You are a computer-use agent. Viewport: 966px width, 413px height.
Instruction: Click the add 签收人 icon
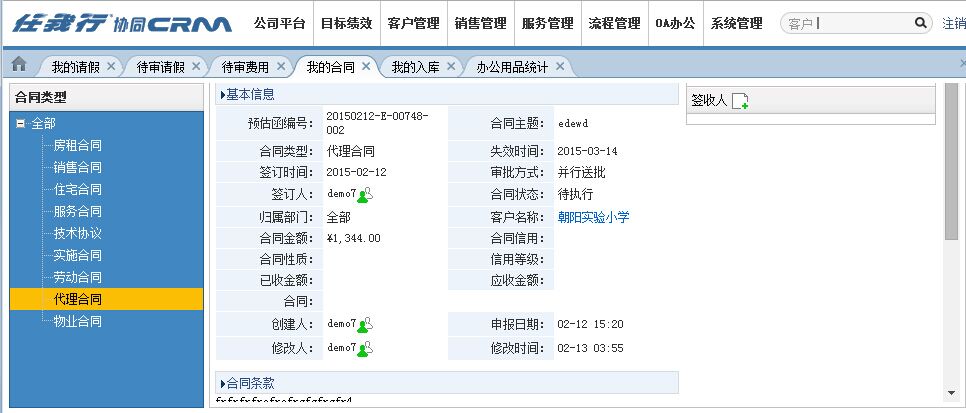pos(740,101)
